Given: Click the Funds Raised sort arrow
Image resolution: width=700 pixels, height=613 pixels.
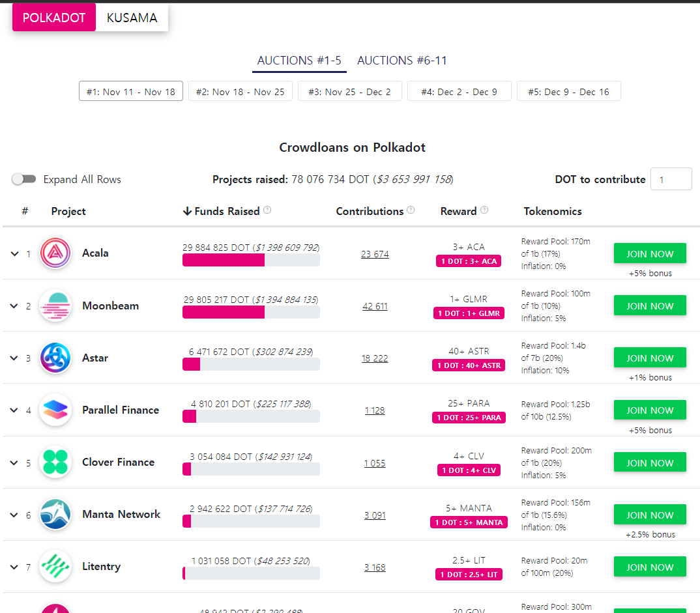Looking at the screenshot, I should click(x=187, y=211).
